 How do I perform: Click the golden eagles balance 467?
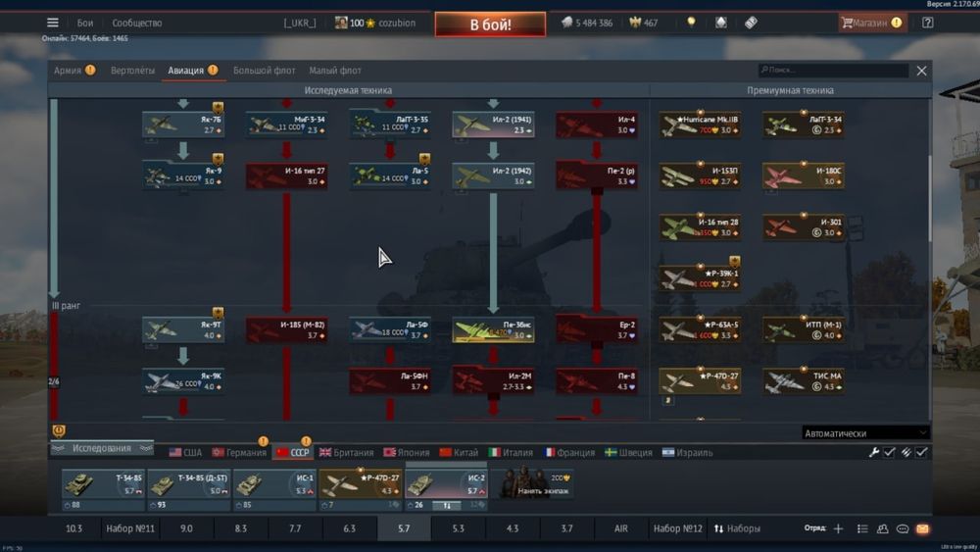tap(644, 24)
